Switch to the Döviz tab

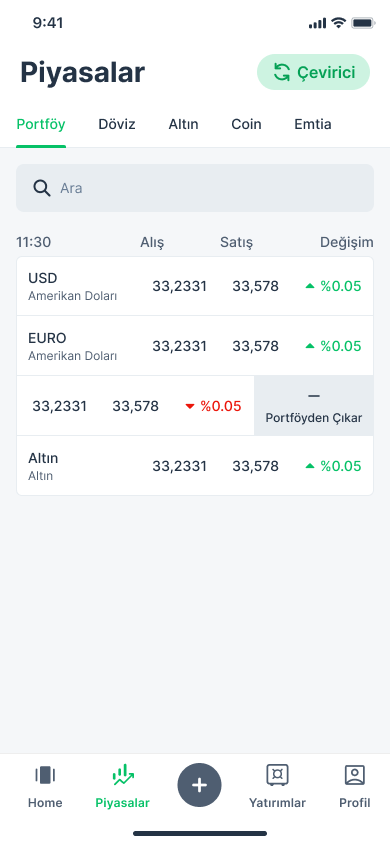(x=117, y=124)
